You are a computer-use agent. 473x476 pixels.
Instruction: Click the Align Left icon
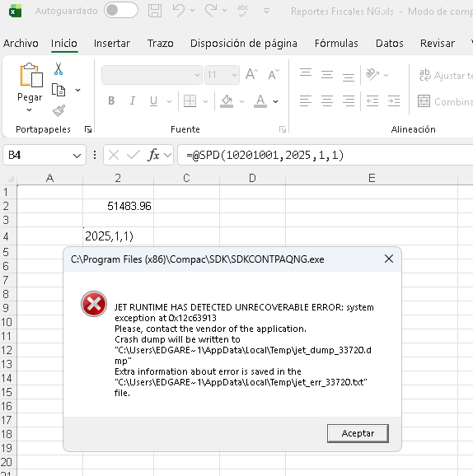(x=306, y=100)
